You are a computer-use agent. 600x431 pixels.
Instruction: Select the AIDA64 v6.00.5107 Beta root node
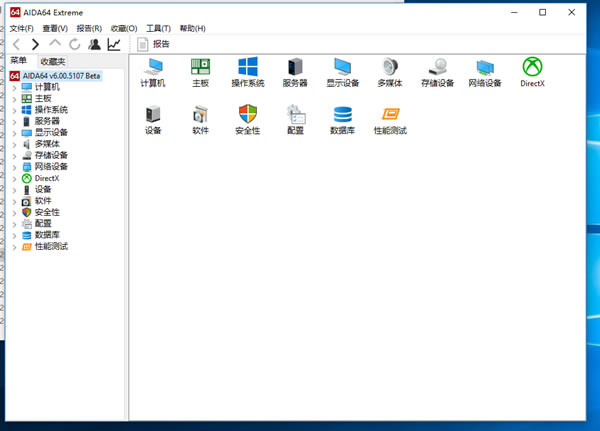click(x=62, y=75)
